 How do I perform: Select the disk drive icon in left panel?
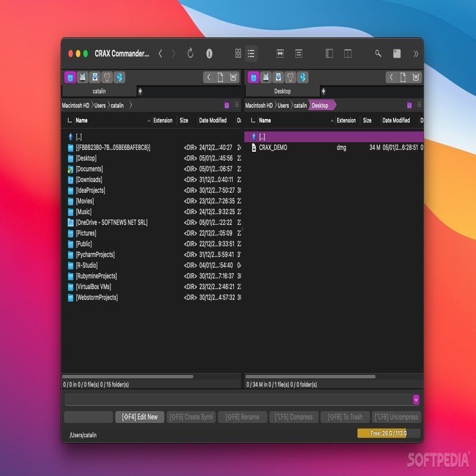[82, 77]
